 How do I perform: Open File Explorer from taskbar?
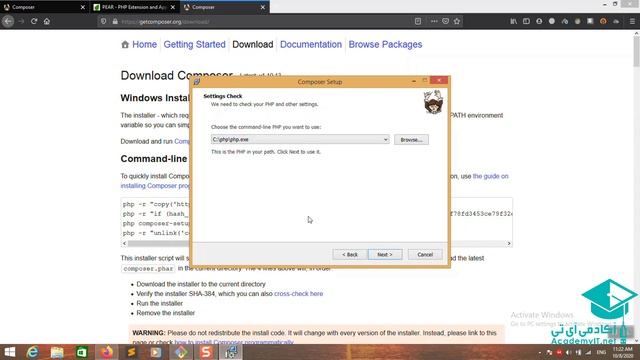pyautogui.click(x=57, y=352)
